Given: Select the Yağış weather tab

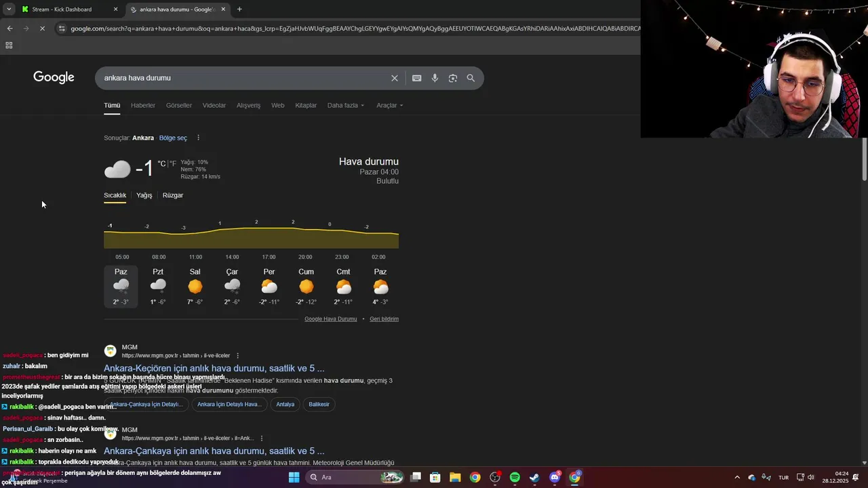Looking at the screenshot, I should coord(144,195).
